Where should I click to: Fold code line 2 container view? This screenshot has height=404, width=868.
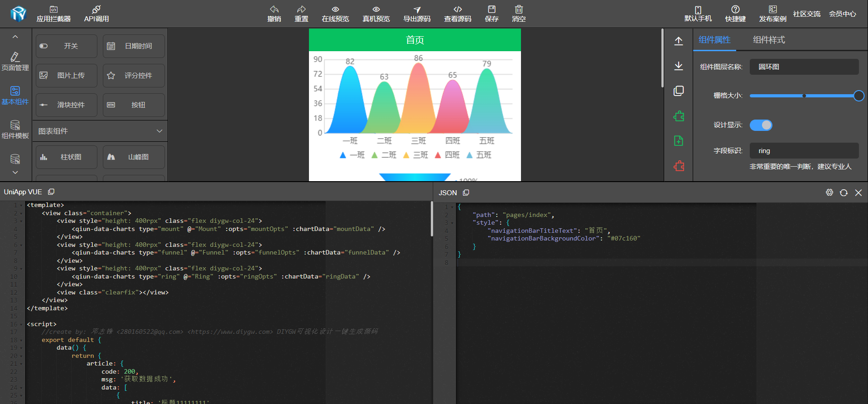(x=21, y=213)
